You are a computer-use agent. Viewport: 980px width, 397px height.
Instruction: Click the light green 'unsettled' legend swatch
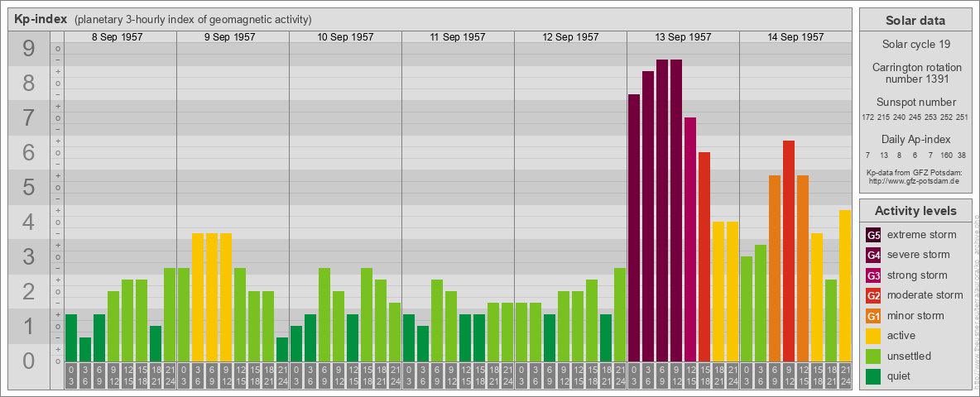pyautogui.click(x=873, y=356)
